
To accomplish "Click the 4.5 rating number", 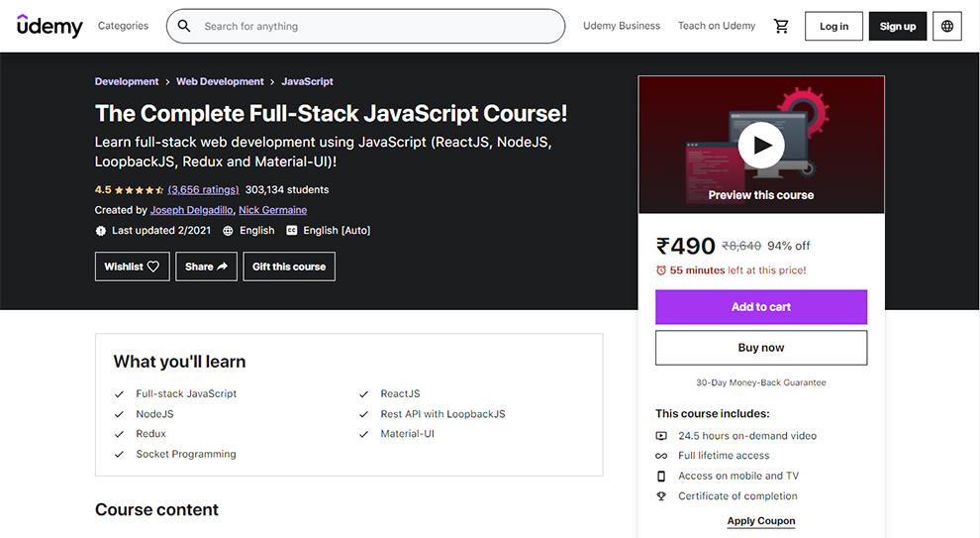I will pos(103,189).
